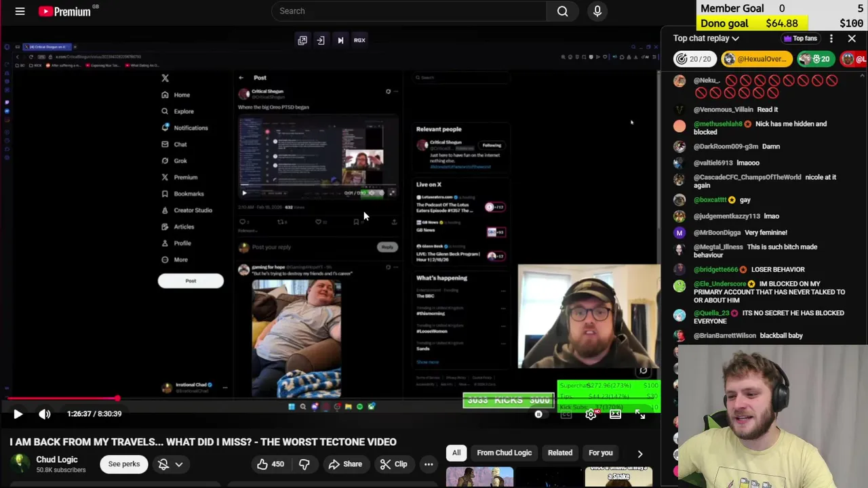Toggle closed captions CC
The height and width of the screenshot is (488, 868).
566,414
